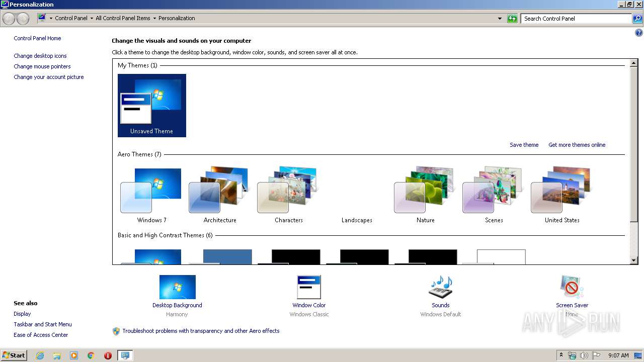644x362 pixels.
Task: Click Personalization breadcrumb segment
Action: coord(177,18)
